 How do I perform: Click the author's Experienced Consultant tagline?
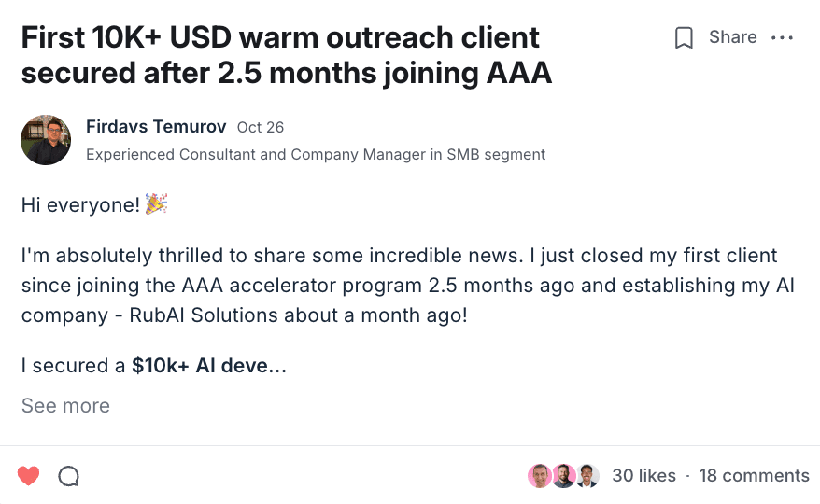[x=316, y=155]
